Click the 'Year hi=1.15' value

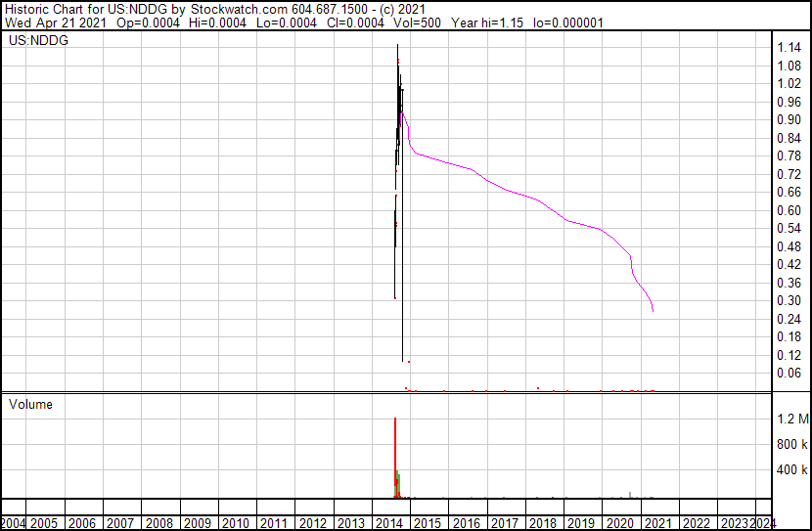[x=487, y=22]
